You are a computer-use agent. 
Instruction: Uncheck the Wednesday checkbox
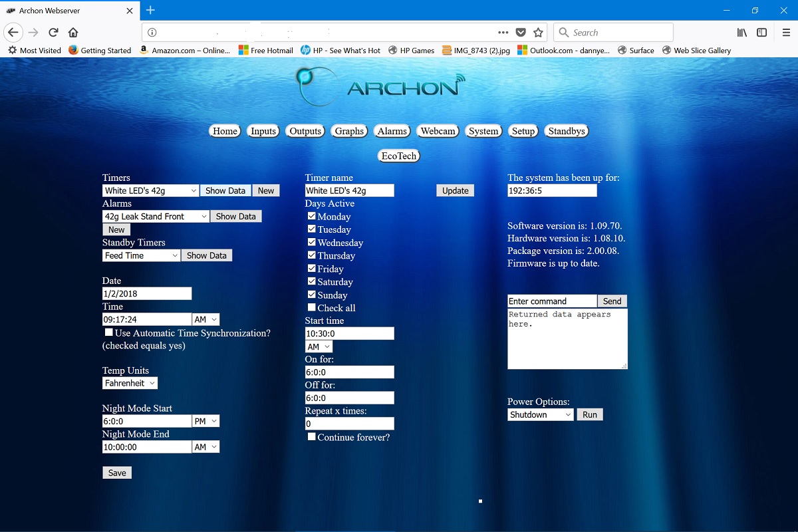[x=312, y=242]
